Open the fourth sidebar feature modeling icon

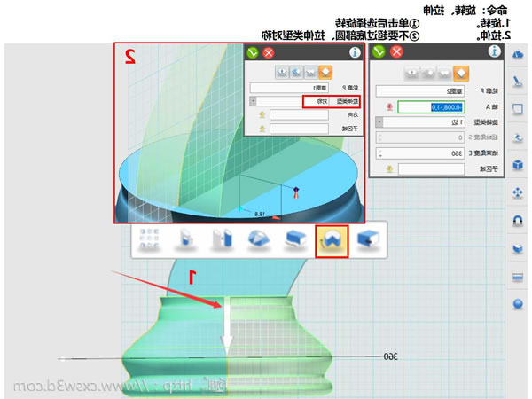(x=518, y=137)
